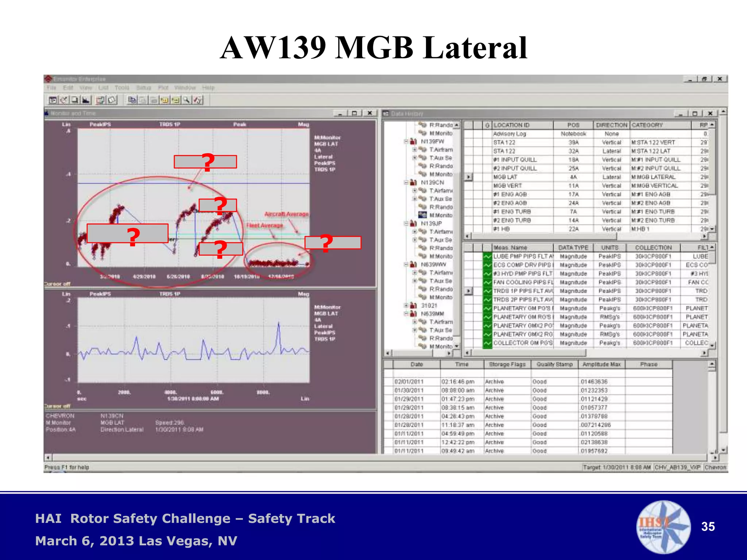Collapse the N139JP aircraft node

(x=406, y=223)
